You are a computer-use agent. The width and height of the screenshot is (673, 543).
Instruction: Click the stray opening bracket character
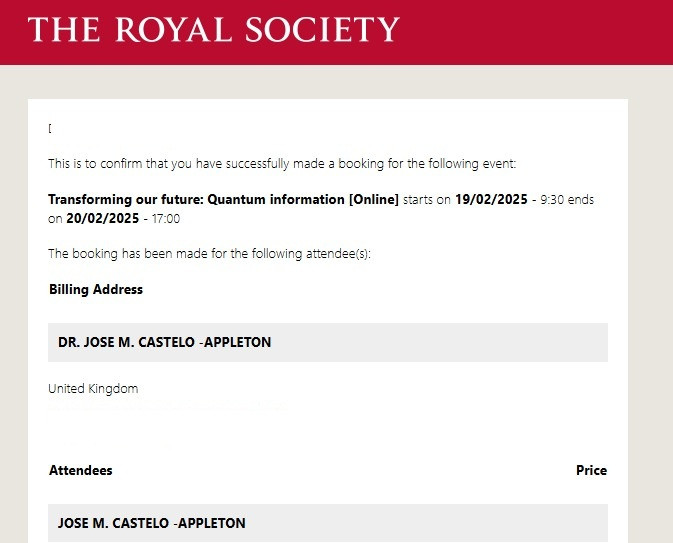(x=50, y=128)
